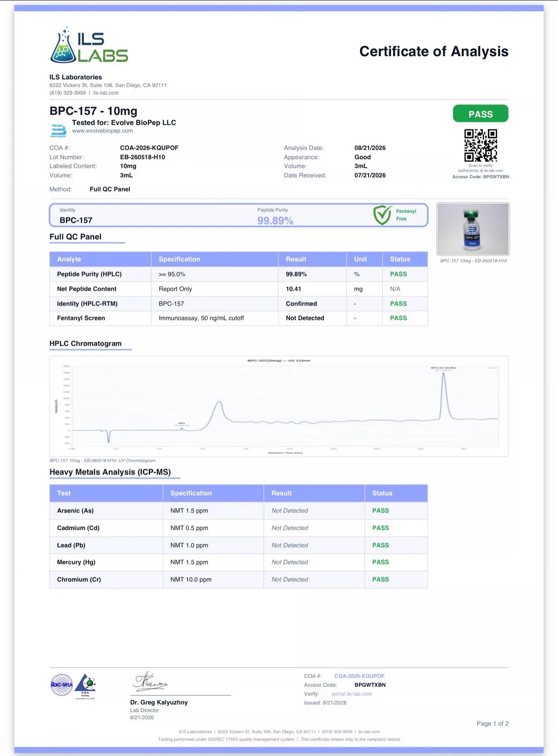The image size is (558, 756).
Task: Open the BPC-157 vial photo thumbnail
Action: click(473, 229)
